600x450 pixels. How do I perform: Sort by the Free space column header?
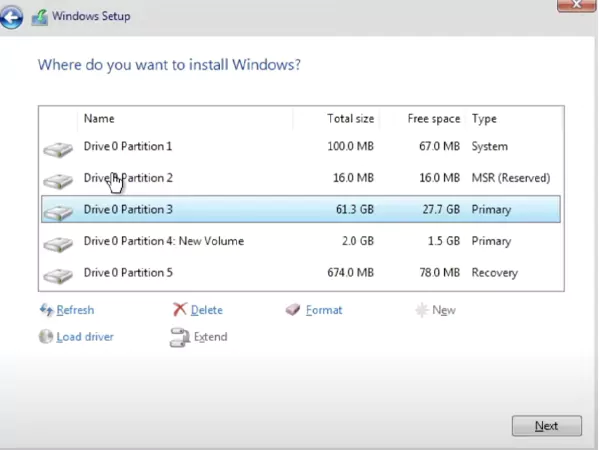[x=434, y=119]
